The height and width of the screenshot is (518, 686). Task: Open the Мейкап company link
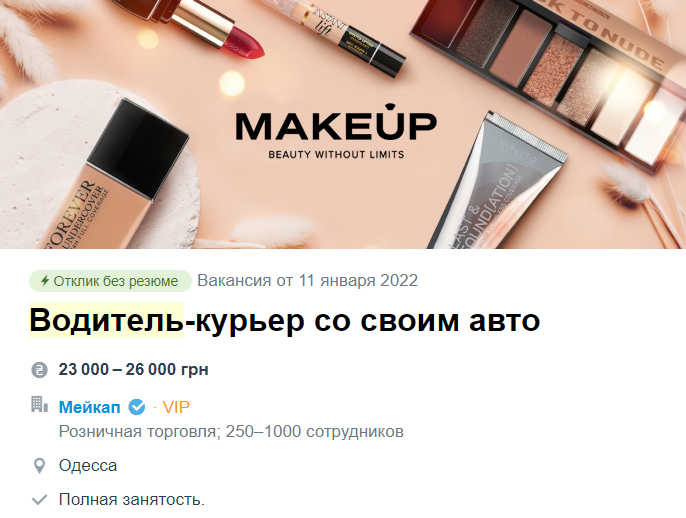pos(89,407)
